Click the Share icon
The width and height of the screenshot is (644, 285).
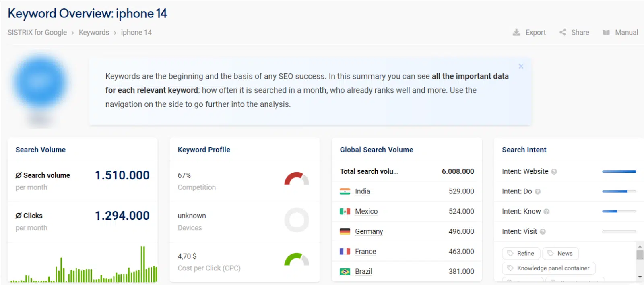coord(563,32)
